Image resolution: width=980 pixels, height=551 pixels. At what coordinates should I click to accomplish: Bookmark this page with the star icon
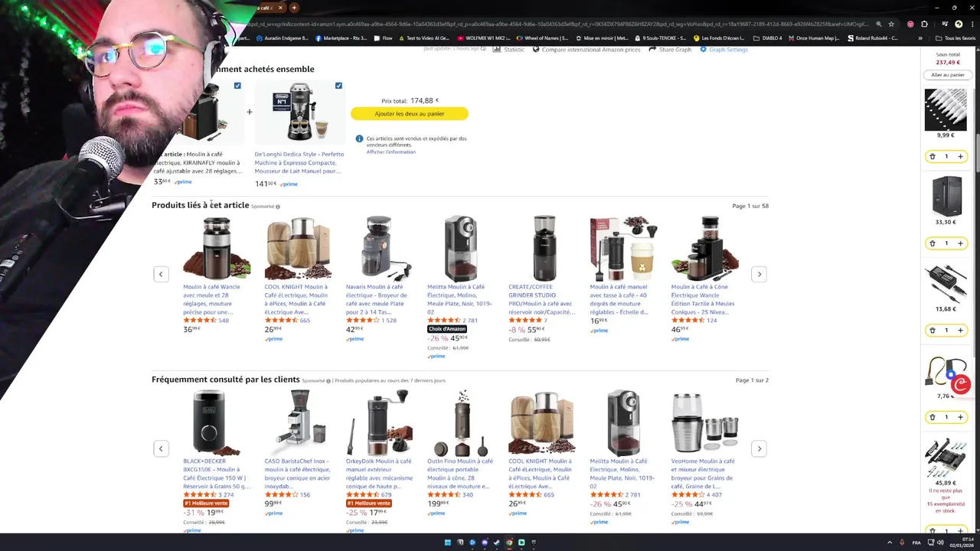pos(891,24)
